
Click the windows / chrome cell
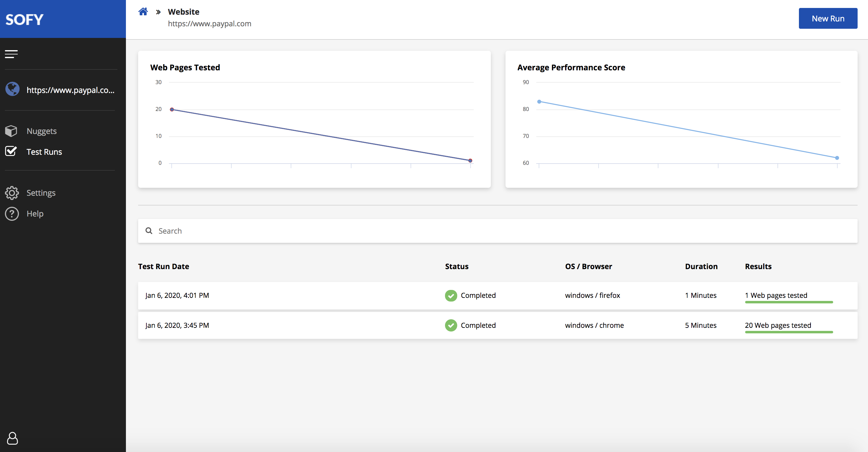coord(594,325)
